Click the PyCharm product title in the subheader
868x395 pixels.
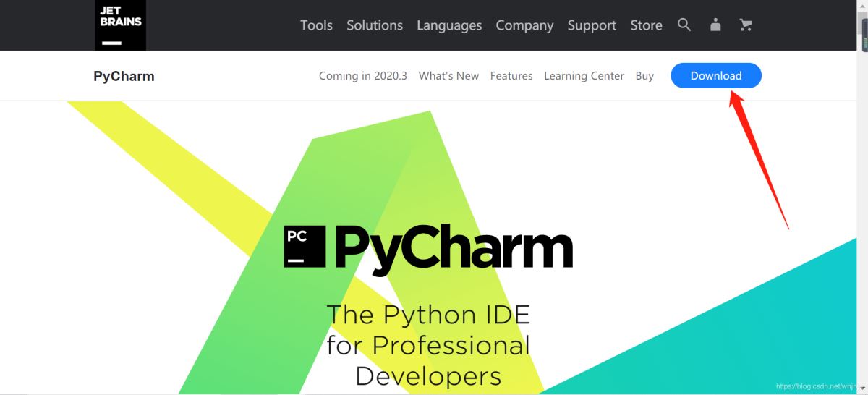point(124,76)
